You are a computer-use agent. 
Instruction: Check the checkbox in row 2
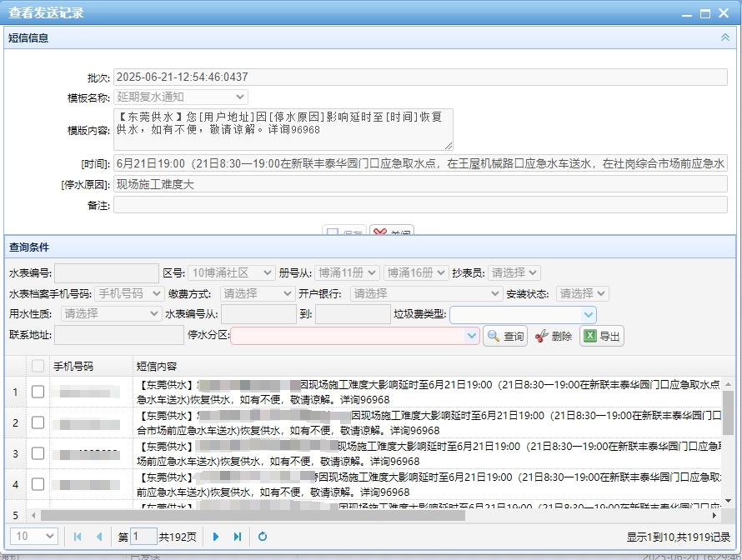pyautogui.click(x=38, y=422)
